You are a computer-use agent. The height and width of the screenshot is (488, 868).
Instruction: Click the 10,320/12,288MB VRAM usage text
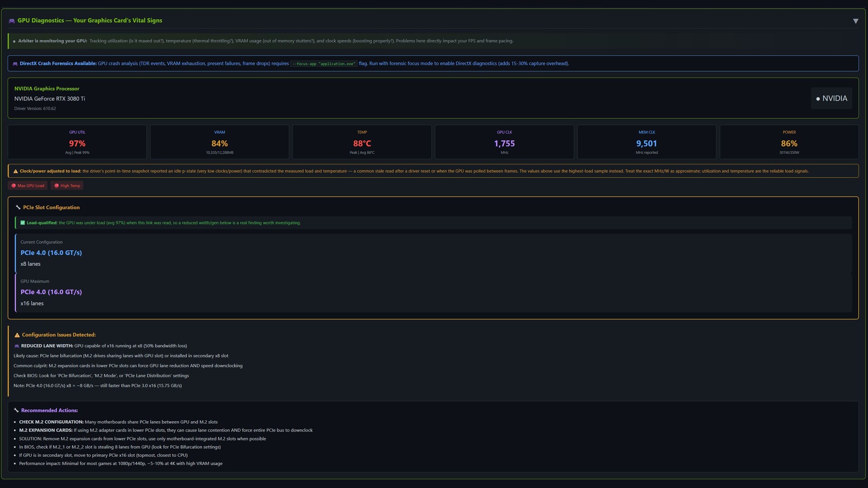[x=220, y=153]
